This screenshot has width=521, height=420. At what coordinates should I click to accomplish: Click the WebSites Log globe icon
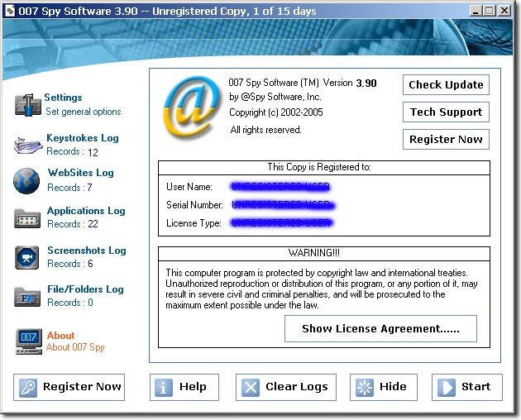tap(26, 181)
